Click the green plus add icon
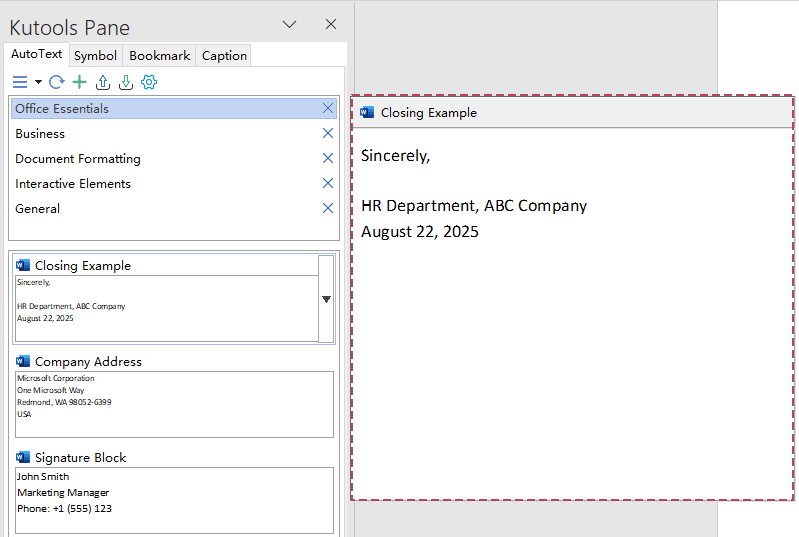799x537 pixels. point(80,82)
